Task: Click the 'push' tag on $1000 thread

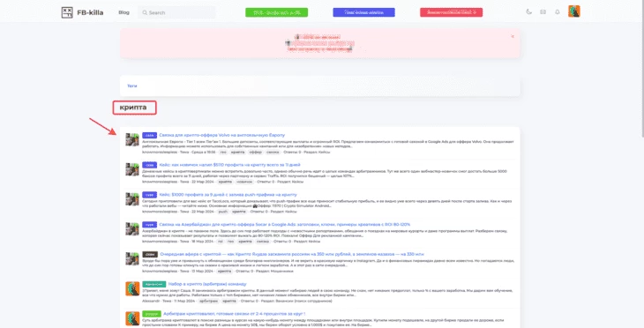Action: point(222,212)
